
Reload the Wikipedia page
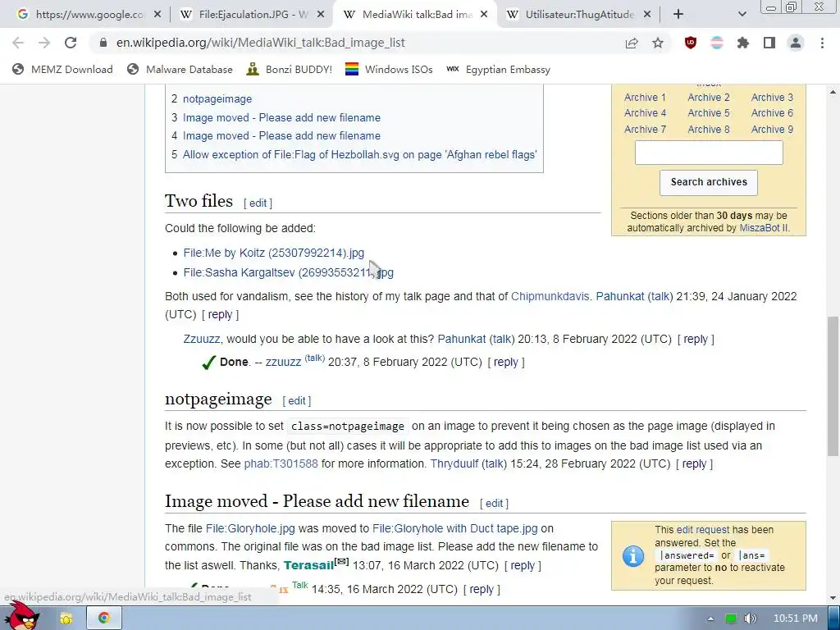[71, 43]
